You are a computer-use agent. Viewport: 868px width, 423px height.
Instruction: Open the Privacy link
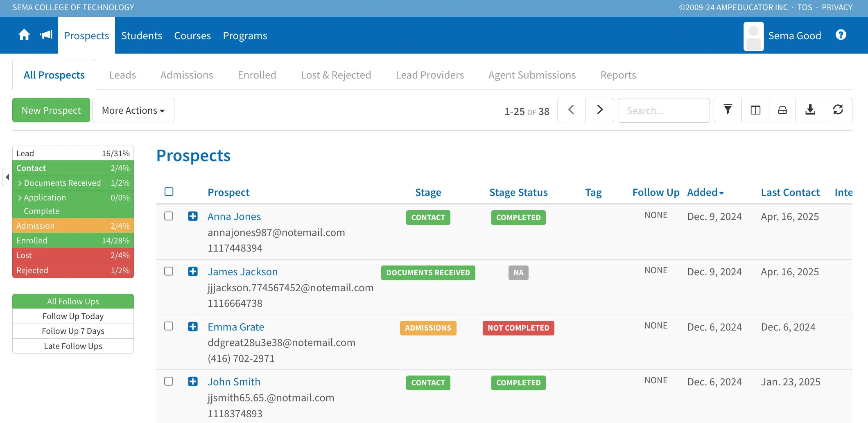(x=837, y=7)
